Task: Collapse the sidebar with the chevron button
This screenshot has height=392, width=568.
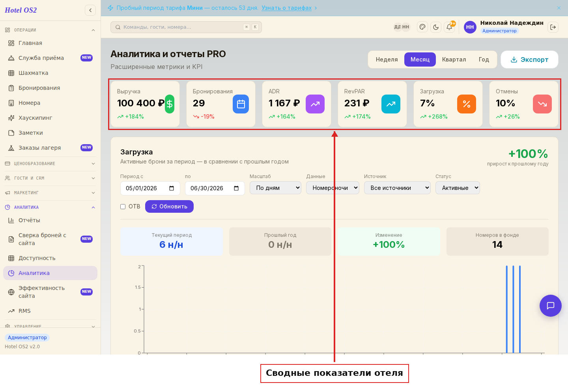Action: (x=90, y=10)
